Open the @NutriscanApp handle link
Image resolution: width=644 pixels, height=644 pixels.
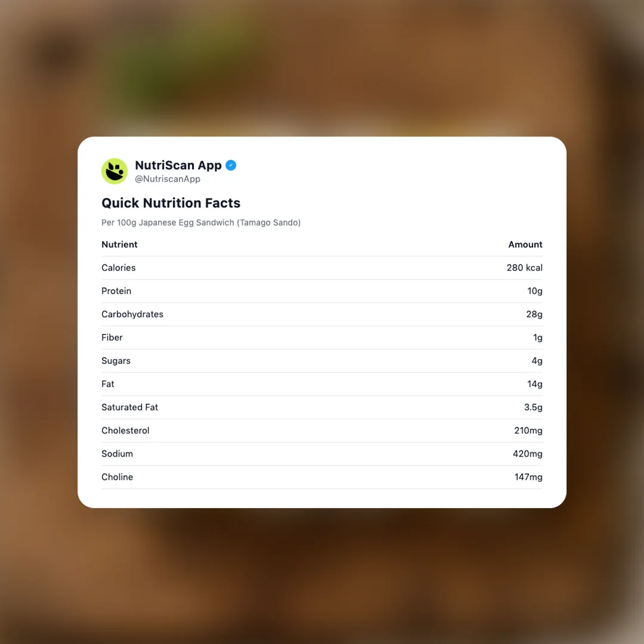(167, 179)
